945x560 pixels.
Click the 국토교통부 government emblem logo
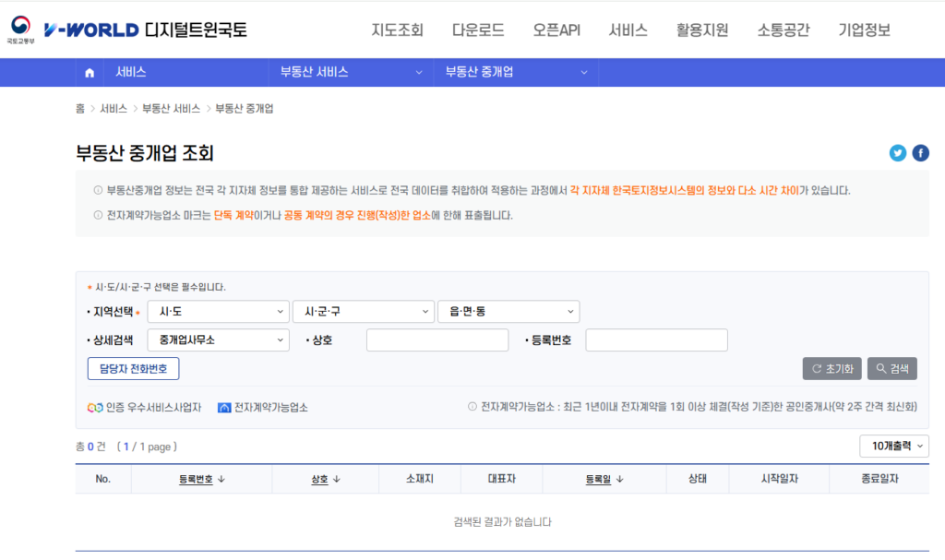pyautogui.click(x=19, y=29)
